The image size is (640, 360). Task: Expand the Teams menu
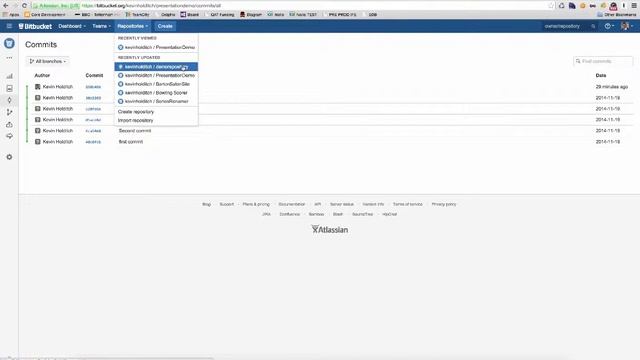point(101,26)
